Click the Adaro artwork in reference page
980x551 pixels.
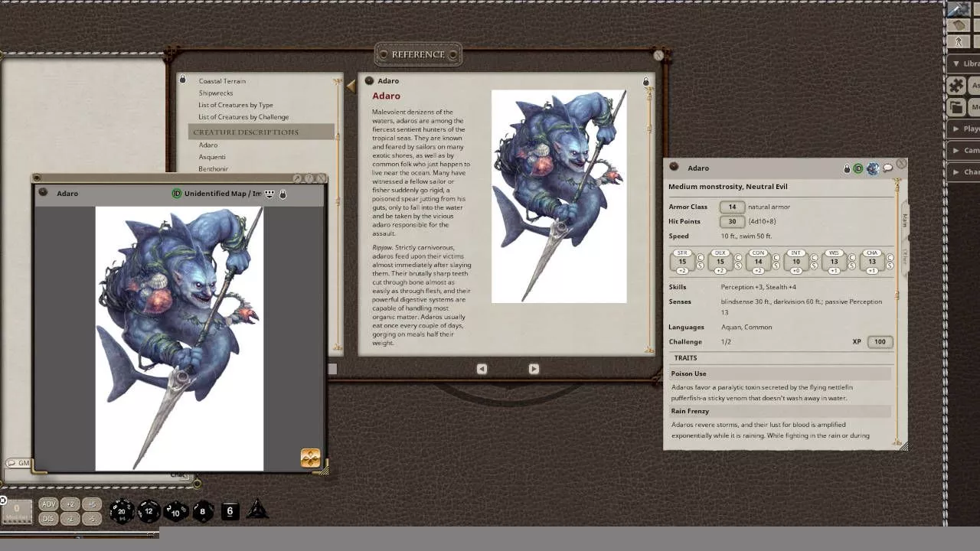click(x=559, y=197)
